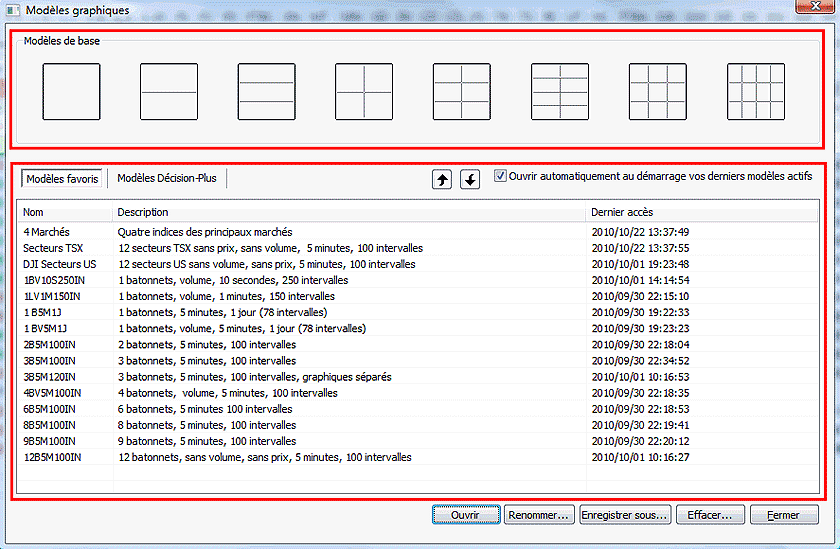Switch to Modèles favoris tab

click(62, 179)
